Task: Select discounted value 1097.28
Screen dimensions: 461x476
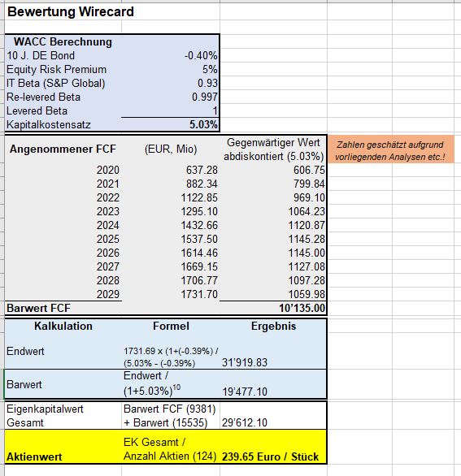Action: 307,280
